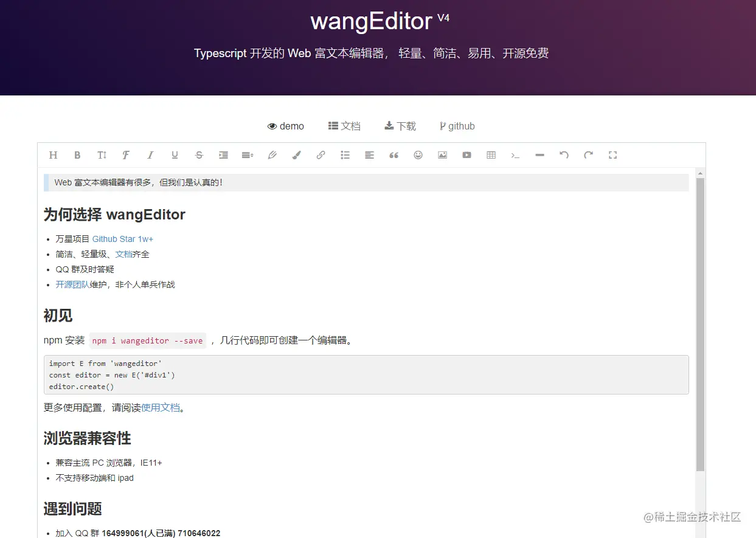This screenshot has height=538, width=756.
Task: Insert a horizontal divider line
Action: 539,155
